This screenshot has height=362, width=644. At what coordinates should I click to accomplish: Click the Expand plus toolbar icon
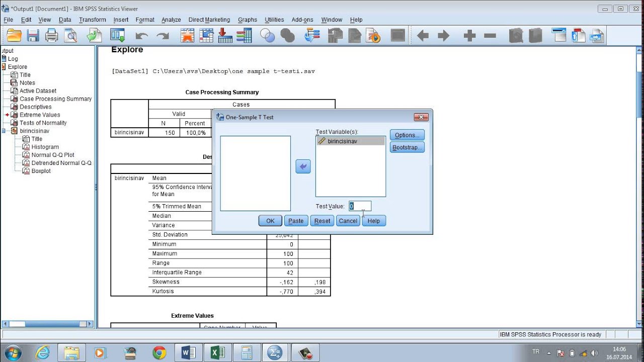tap(469, 36)
